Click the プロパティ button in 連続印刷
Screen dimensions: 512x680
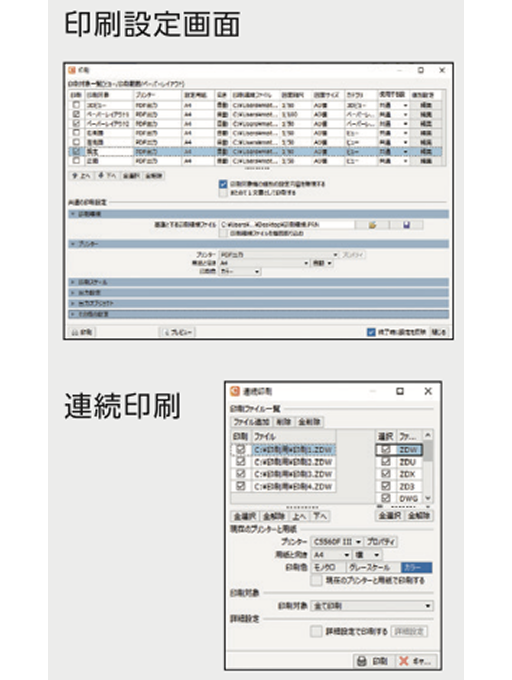(381, 542)
